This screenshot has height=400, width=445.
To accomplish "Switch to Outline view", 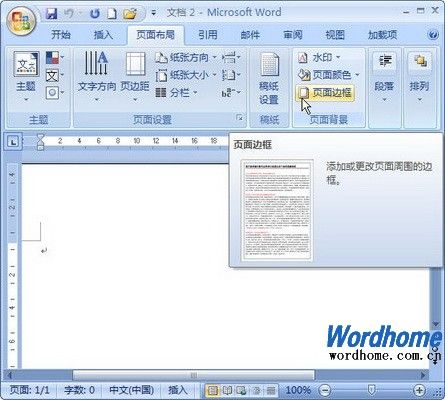I will pos(257,390).
